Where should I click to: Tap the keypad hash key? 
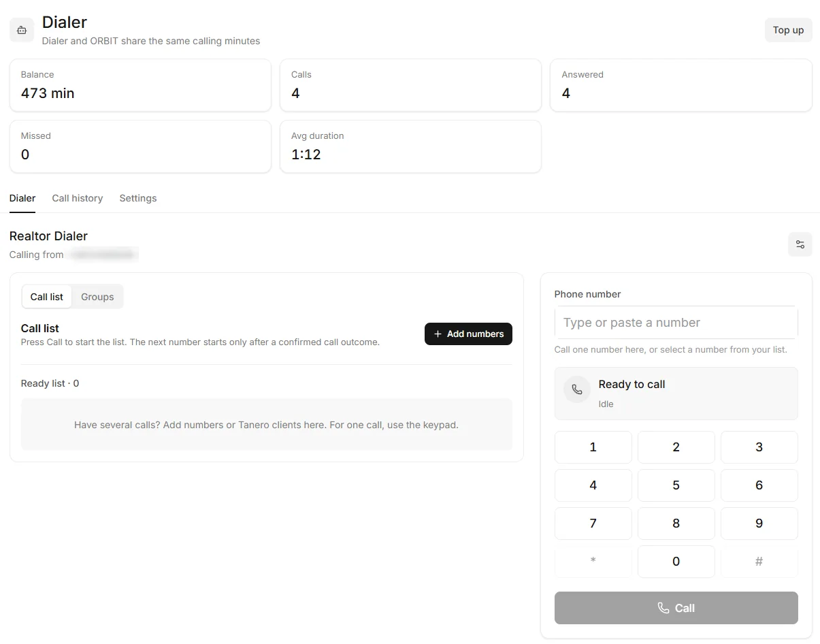click(759, 562)
